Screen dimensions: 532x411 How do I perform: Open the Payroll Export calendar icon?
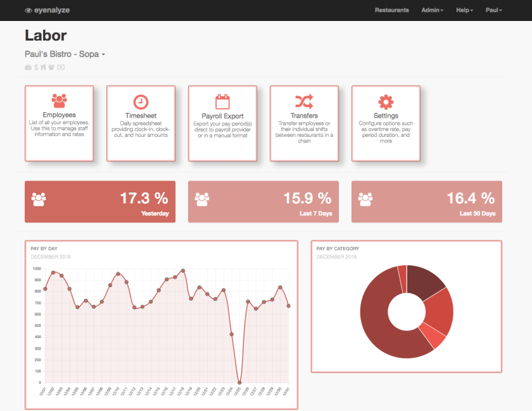[x=222, y=100]
